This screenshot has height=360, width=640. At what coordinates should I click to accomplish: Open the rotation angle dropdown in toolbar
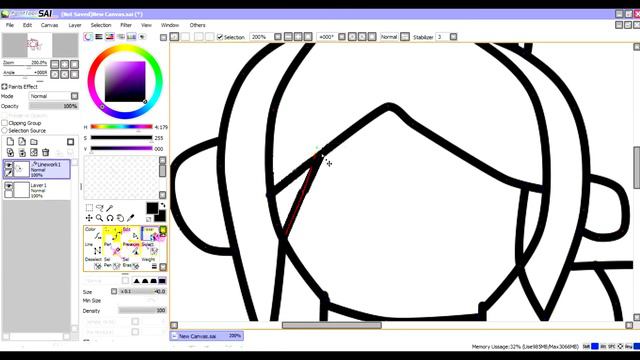coord(342,37)
